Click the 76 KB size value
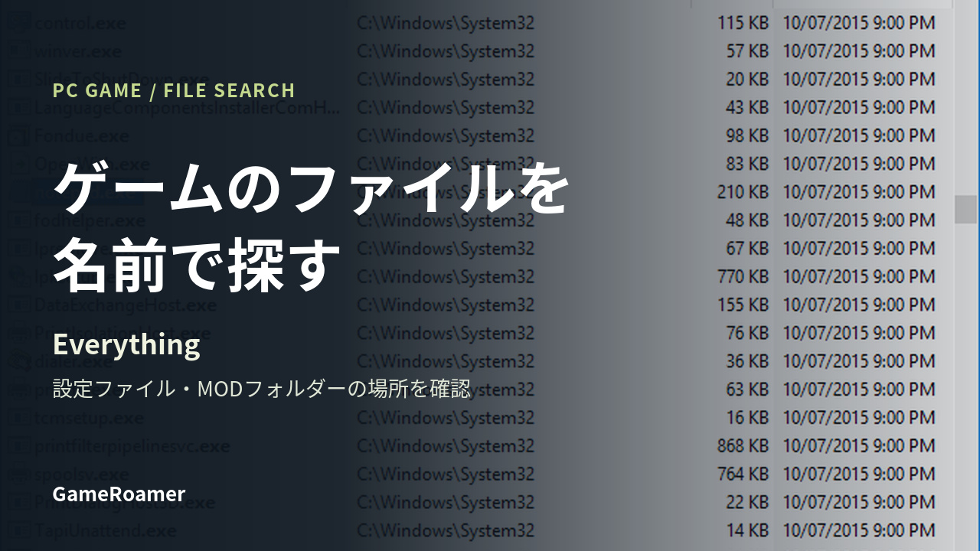 [x=747, y=334]
